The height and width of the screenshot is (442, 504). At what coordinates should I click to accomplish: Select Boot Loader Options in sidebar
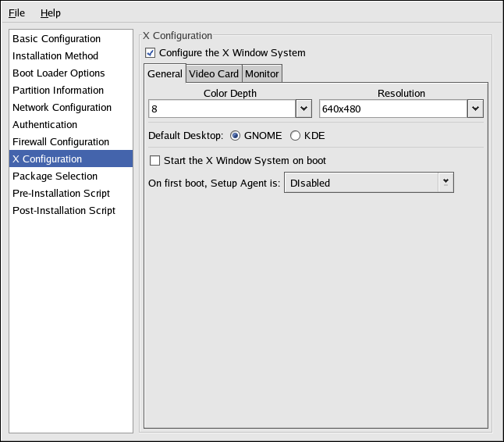59,73
